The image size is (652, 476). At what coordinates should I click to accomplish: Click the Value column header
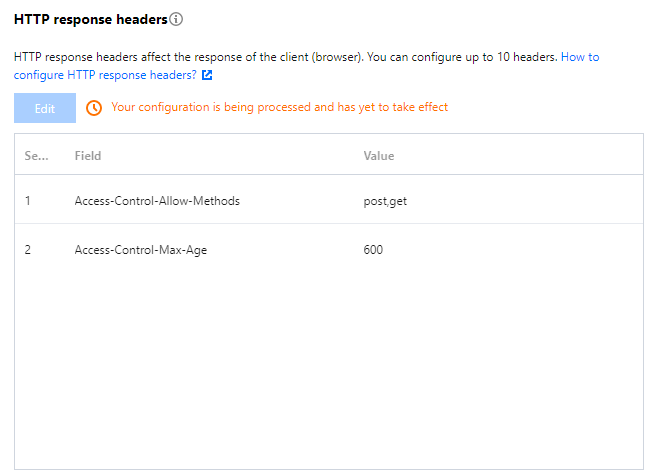(379, 156)
